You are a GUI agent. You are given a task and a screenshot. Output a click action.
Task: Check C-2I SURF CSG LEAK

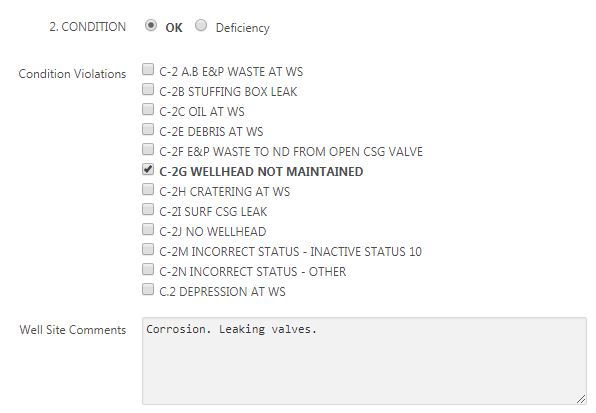click(x=148, y=209)
